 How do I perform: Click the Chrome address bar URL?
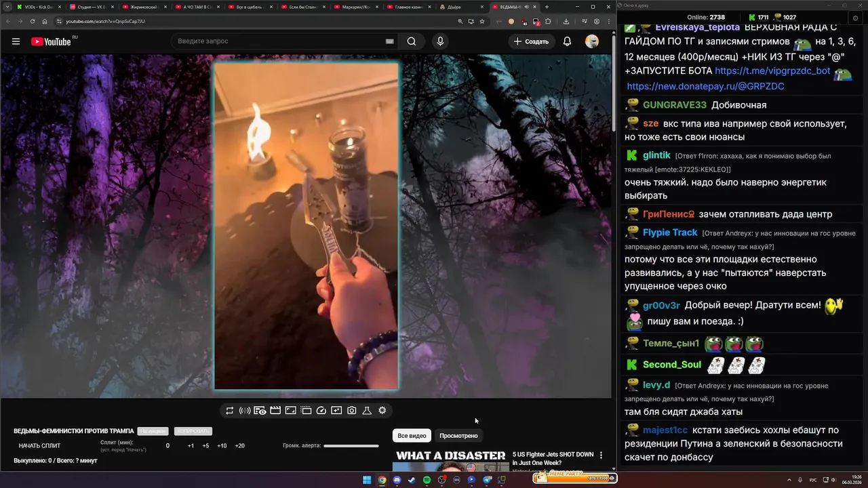(105, 21)
